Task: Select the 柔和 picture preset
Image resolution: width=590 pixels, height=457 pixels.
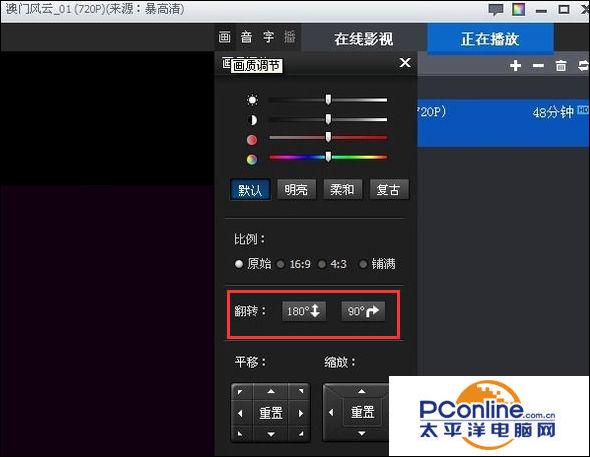Action: point(342,190)
